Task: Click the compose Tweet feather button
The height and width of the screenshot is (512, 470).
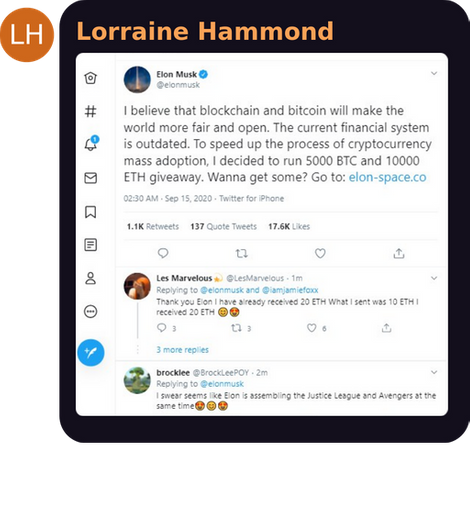Action: tap(91, 353)
